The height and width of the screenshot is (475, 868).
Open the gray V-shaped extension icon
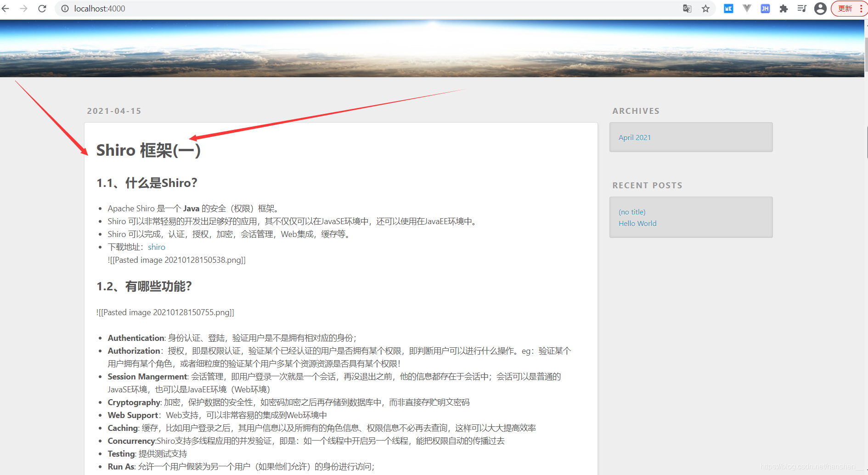click(747, 8)
